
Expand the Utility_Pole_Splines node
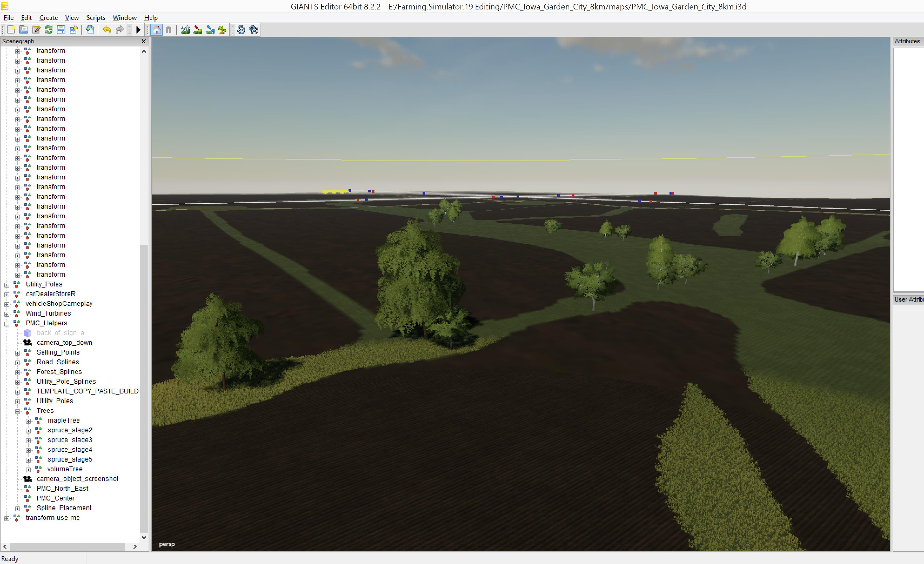[x=18, y=382]
